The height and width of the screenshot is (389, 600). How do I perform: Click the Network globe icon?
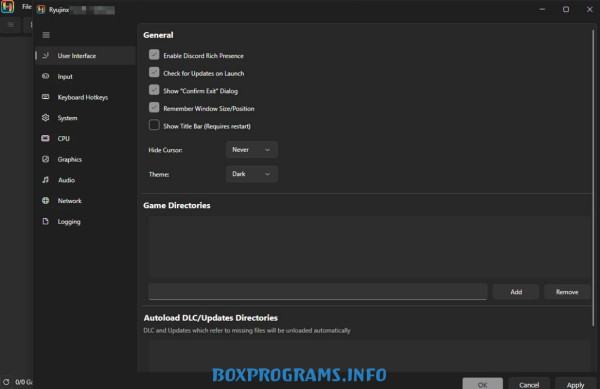click(46, 200)
